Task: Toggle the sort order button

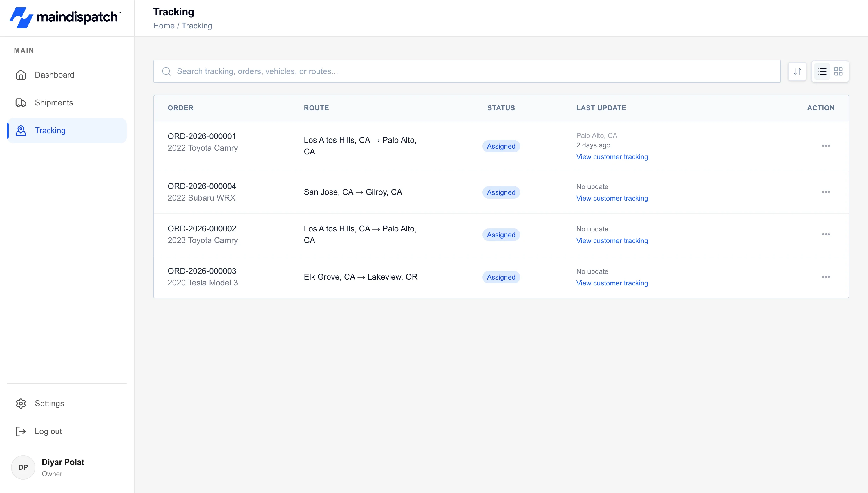Action: (x=797, y=71)
